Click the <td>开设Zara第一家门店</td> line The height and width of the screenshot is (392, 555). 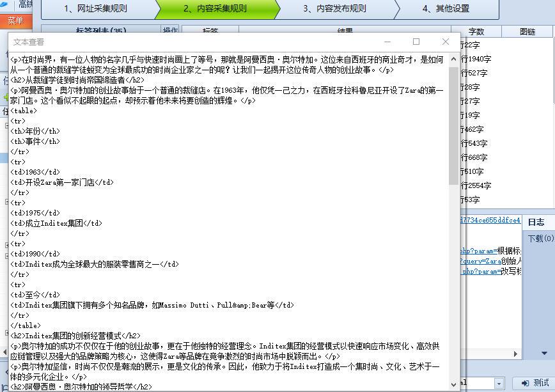tap(62, 182)
